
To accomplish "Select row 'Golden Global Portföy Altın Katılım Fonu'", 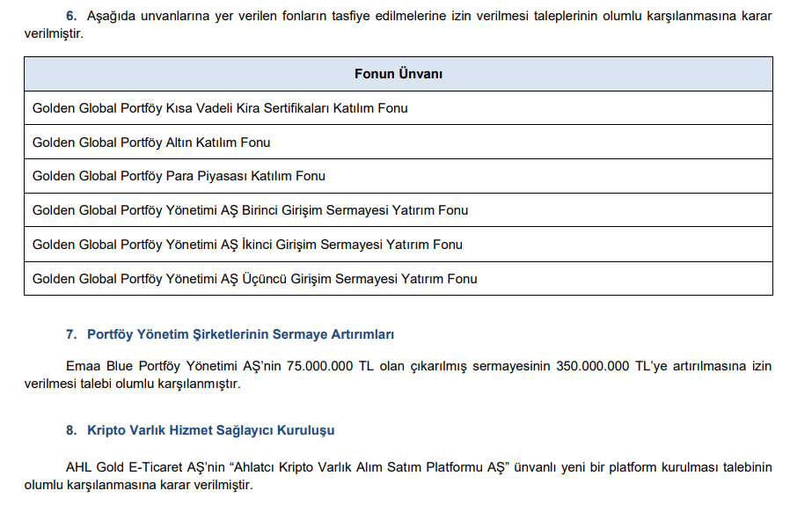I will click(x=399, y=142).
